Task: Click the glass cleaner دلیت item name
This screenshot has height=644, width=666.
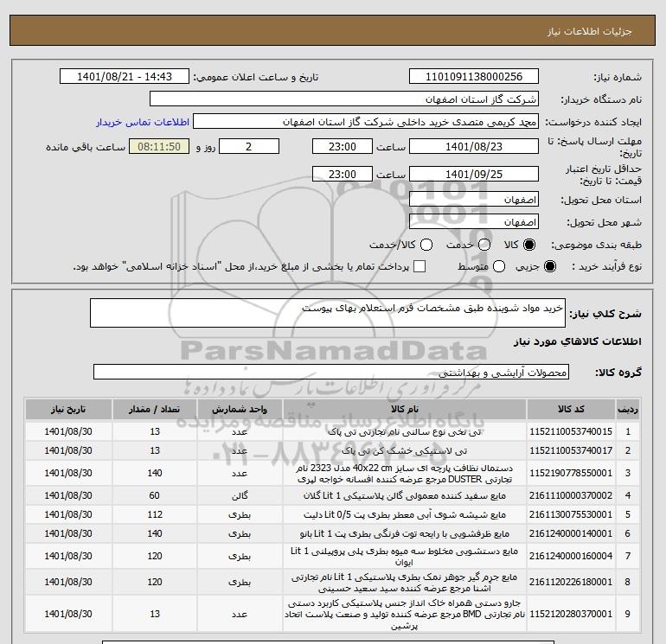Action: tap(405, 514)
